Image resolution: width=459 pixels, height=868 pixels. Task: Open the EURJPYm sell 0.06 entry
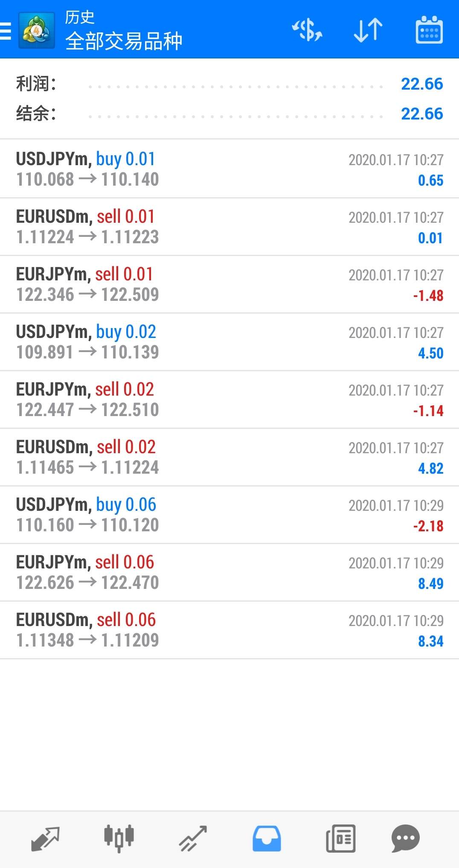pyautogui.click(x=229, y=572)
